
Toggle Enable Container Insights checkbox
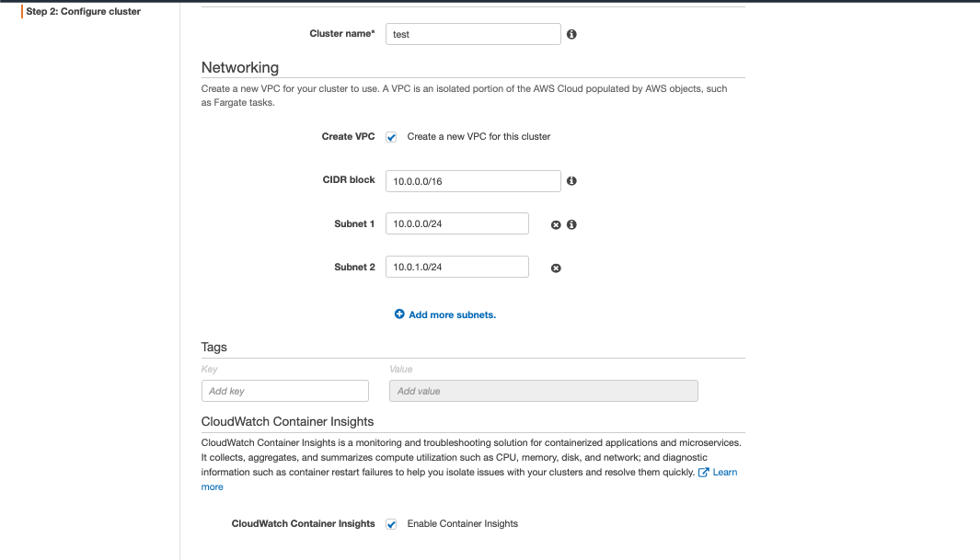pyautogui.click(x=391, y=524)
